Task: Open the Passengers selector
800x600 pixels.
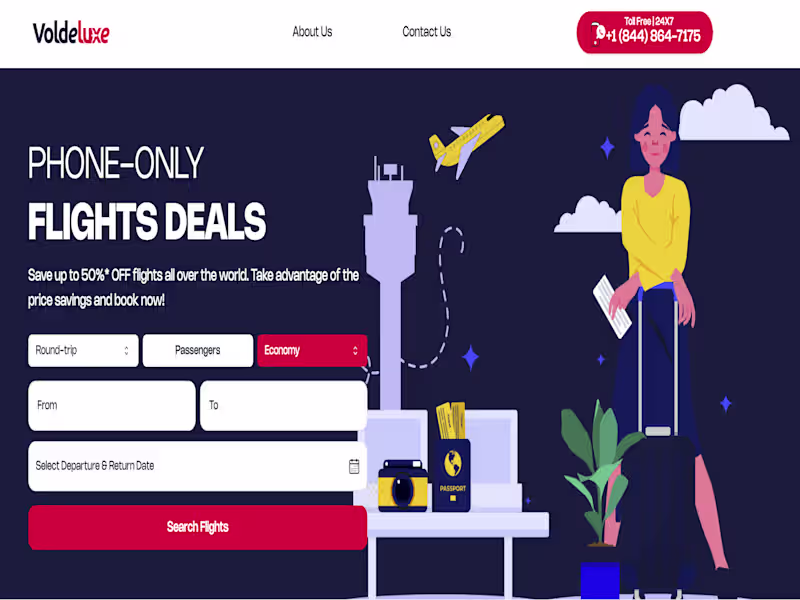Action: [198, 351]
